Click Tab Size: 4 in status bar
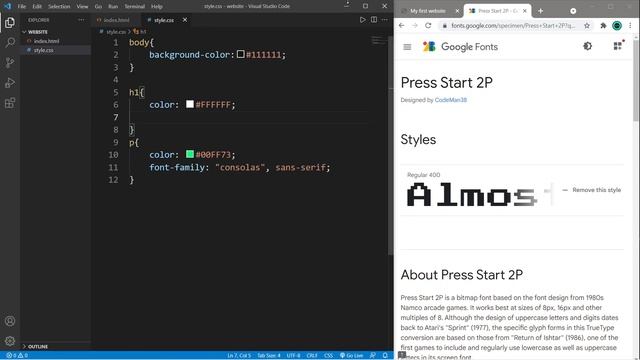The image size is (640, 360). tap(269, 356)
